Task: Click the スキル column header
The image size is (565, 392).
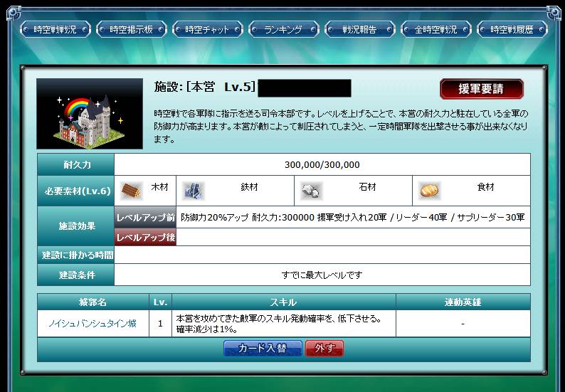Action: [x=284, y=302]
